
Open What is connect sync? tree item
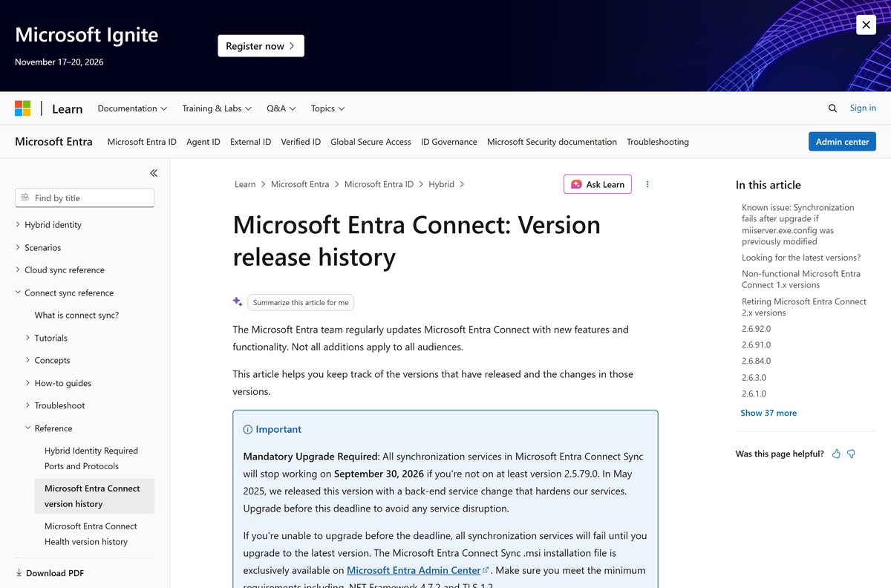click(x=76, y=315)
